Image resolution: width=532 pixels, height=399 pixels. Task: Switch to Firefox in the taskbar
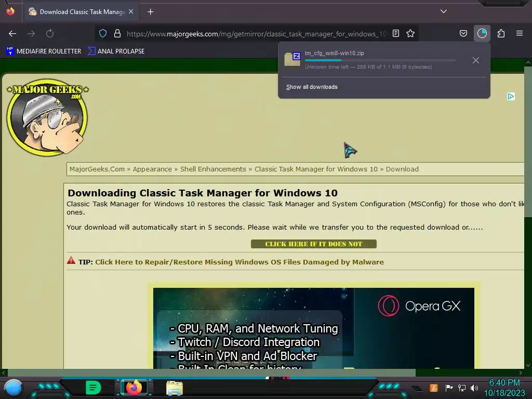tap(134, 388)
